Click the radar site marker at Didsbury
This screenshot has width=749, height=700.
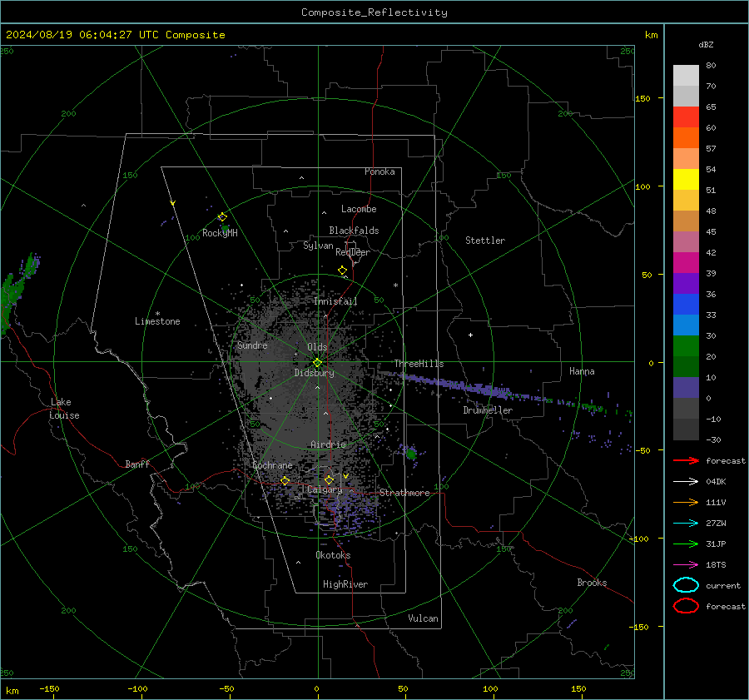point(317,363)
